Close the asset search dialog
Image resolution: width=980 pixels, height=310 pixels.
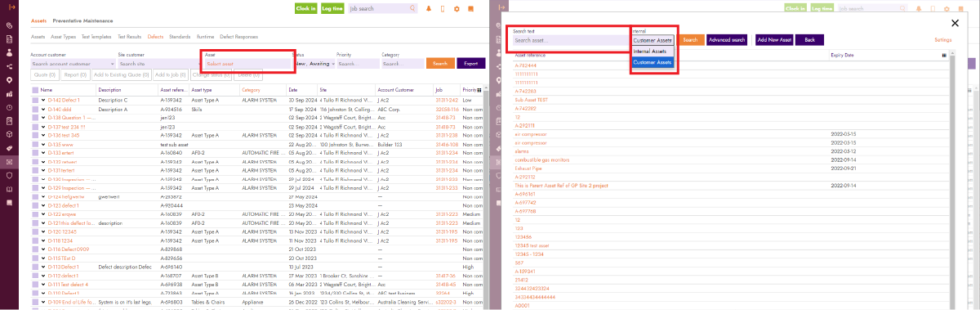coord(955,23)
